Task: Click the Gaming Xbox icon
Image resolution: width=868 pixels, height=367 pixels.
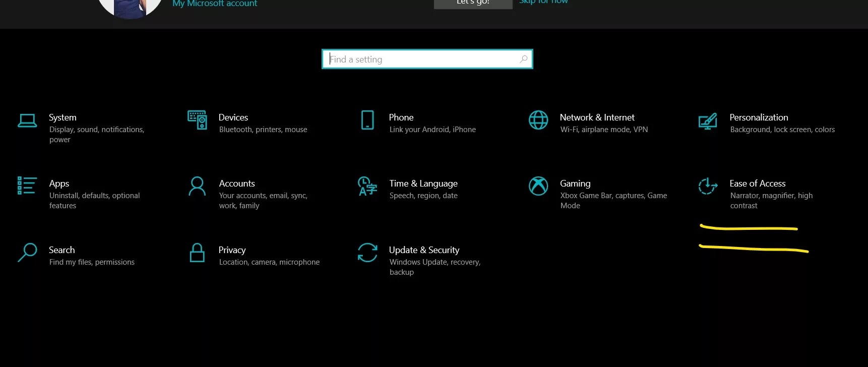Action: click(538, 186)
